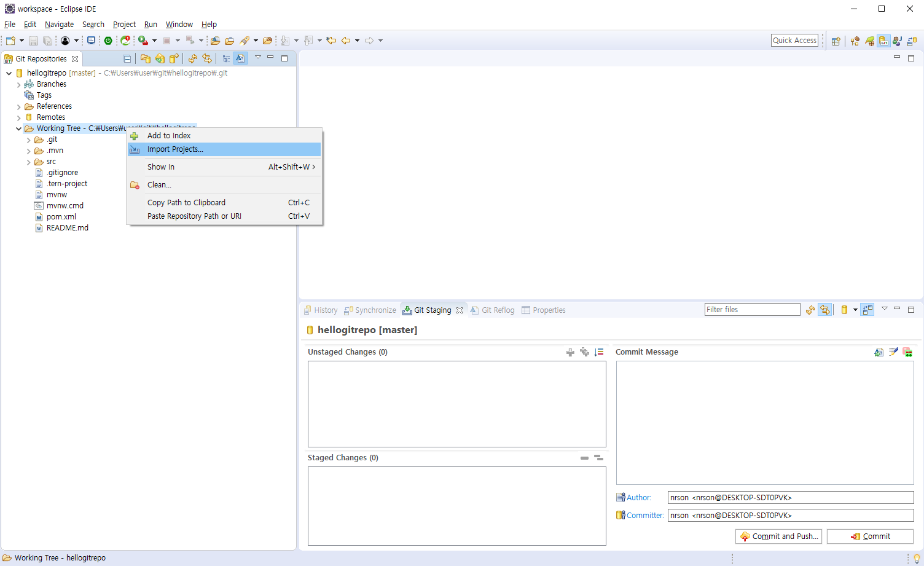Switch to Java EE perspective icon
This screenshot has height=566, width=924.
[x=855, y=41]
